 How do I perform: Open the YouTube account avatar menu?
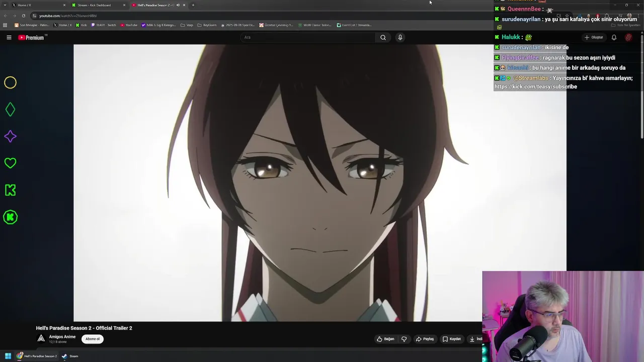click(x=628, y=37)
